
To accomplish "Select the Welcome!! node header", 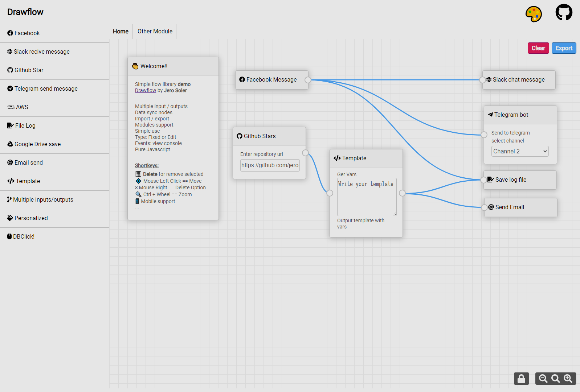I will 173,66.
